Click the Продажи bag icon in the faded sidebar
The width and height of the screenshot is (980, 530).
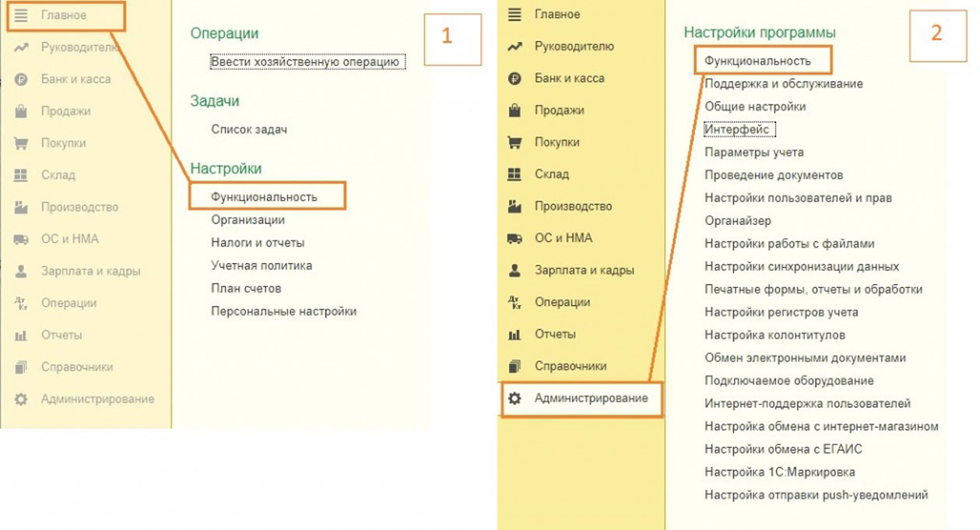[22, 111]
